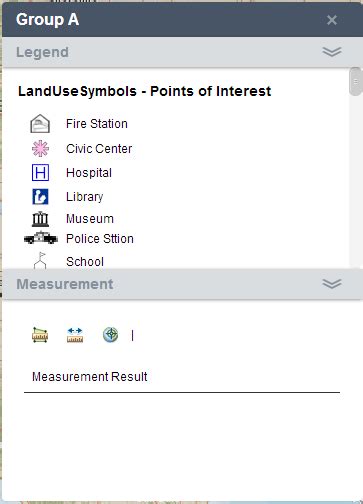The height and width of the screenshot is (504, 363).
Task: Collapse the Measurement panel chevron
Action: click(x=332, y=284)
